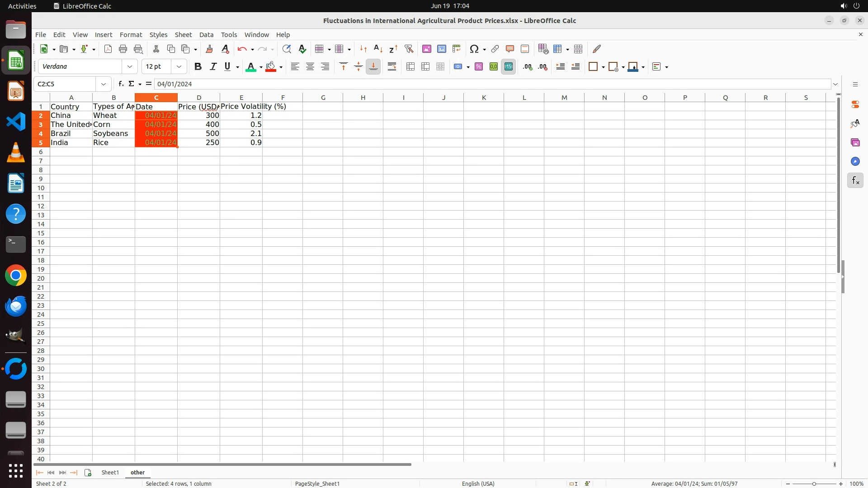Open the Data menu
The height and width of the screenshot is (488, 868).
[x=206, y=35]
